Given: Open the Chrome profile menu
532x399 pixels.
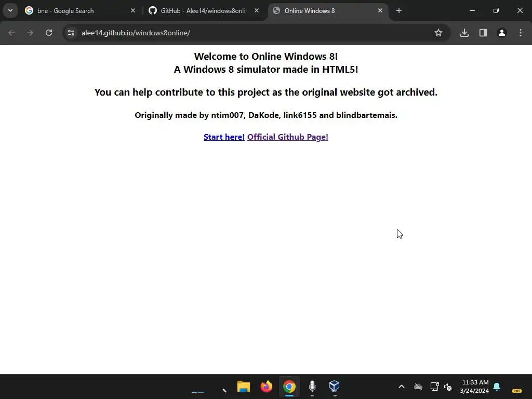Looking at the screenshot, I should click(x=502, y=33).
